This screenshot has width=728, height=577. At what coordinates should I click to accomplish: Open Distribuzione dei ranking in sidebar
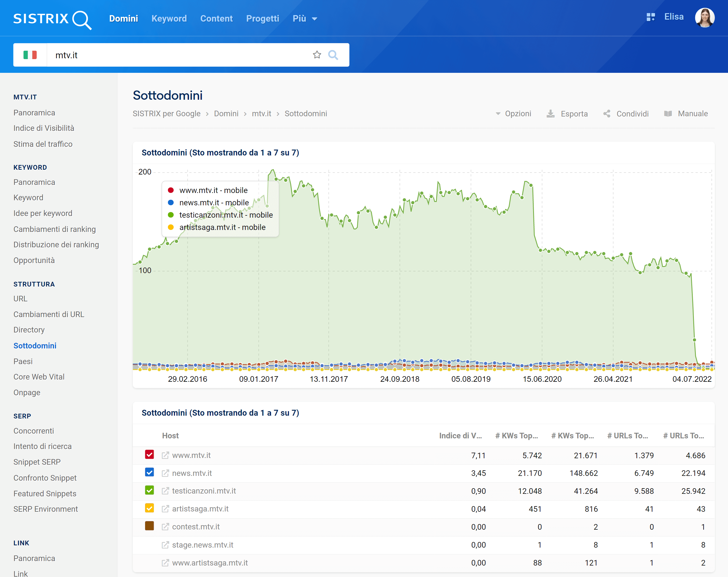pyautogui.click(x=56, y=245)
